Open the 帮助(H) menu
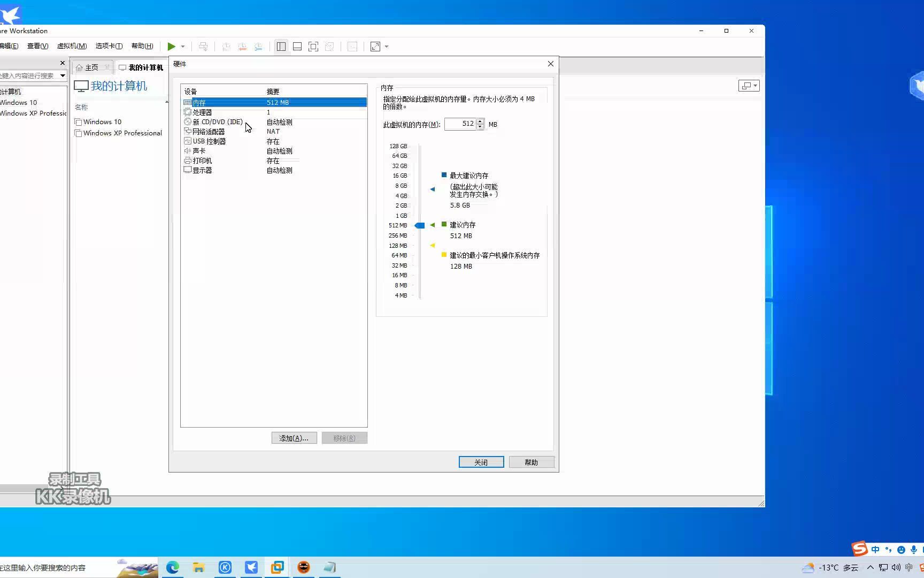The width and height of the screenshot is (924, 578). click(142, 46)
